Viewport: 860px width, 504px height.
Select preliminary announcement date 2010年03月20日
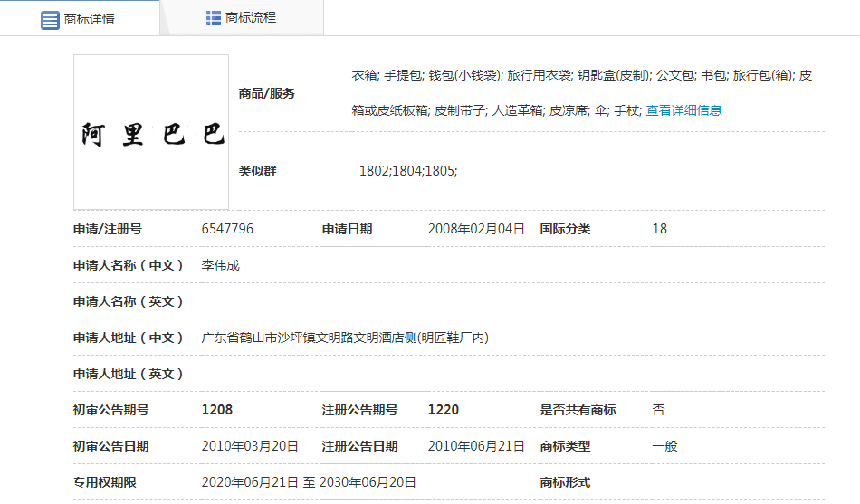click(250, 446)
